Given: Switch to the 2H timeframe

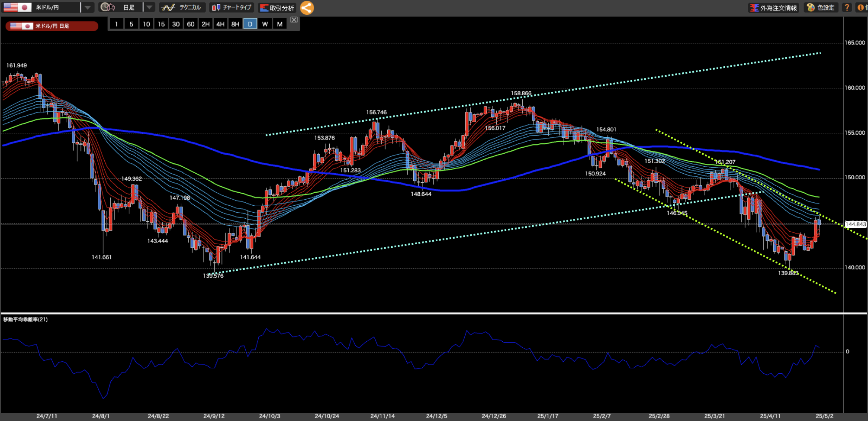Looking at the screenshot, I should [206, 24].
